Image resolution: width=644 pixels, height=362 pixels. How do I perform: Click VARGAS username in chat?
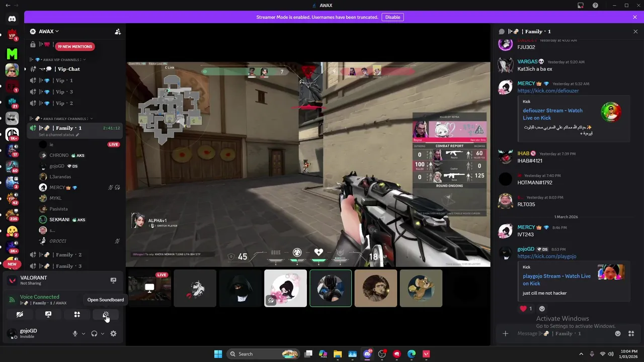coord(528,62)
